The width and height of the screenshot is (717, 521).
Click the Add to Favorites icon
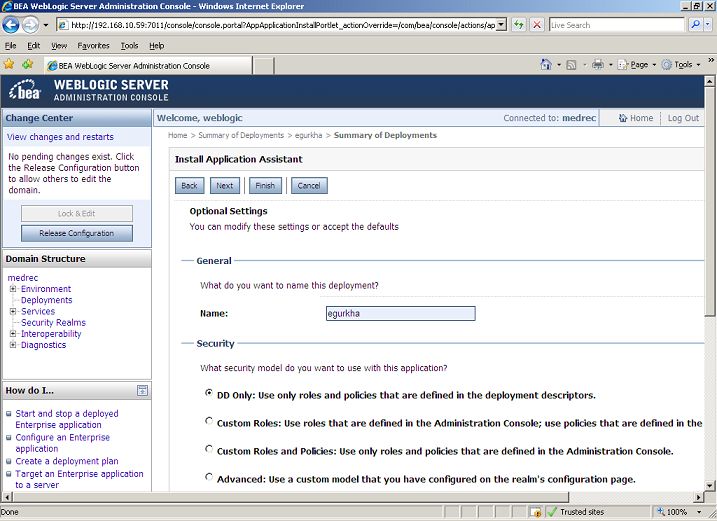pyautogui.click(x=27, y=64)
